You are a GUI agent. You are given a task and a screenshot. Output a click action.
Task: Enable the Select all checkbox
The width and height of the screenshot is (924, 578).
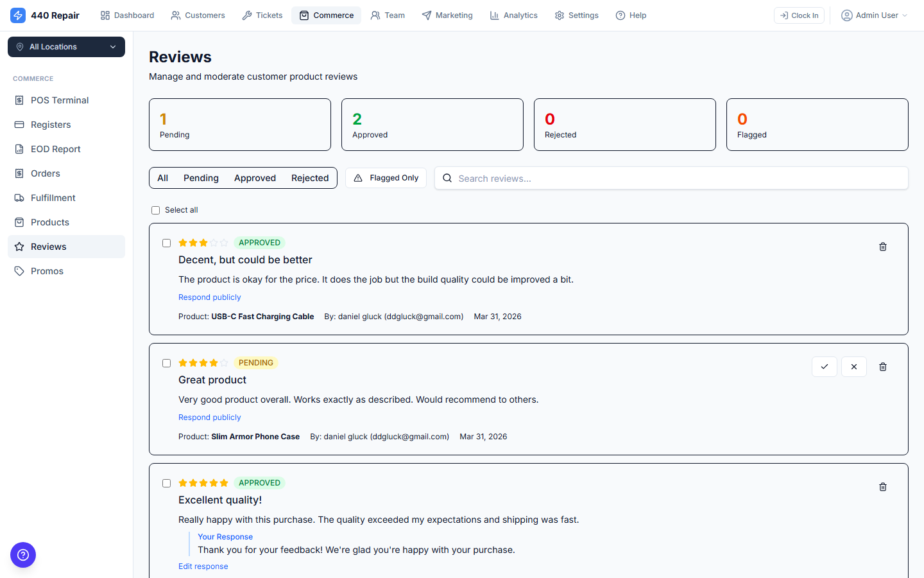coord(155,210)
